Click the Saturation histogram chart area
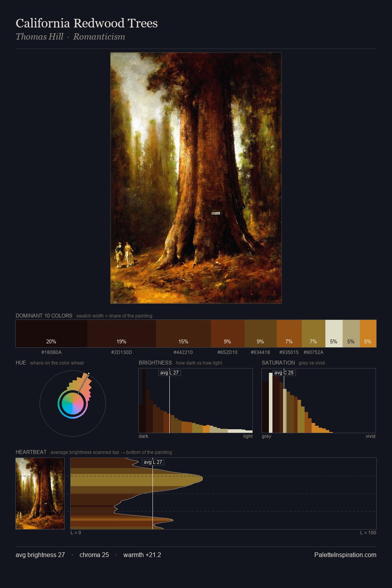 pyautogui.click(x=319, y=401)
